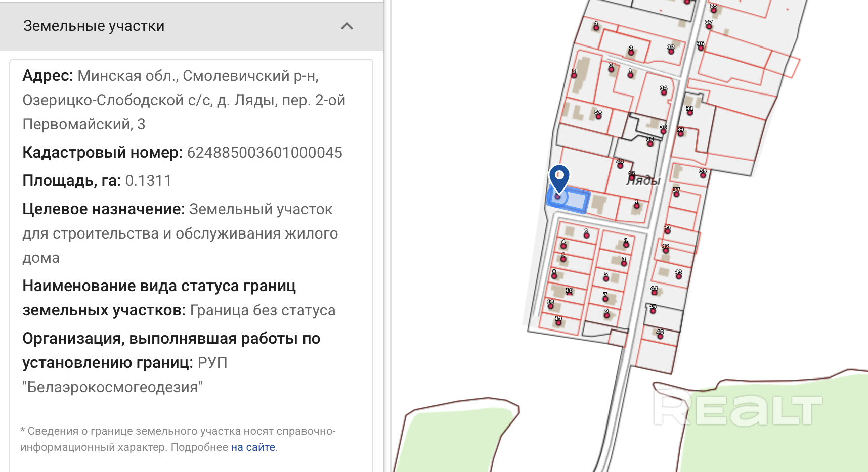Collapse the Земельные участки panel chevron

[346, 26]
